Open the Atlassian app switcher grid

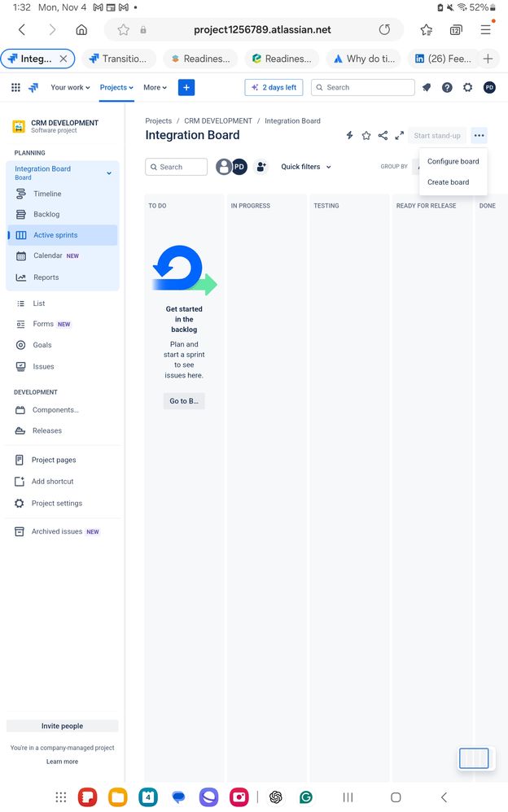click(16, 88)
